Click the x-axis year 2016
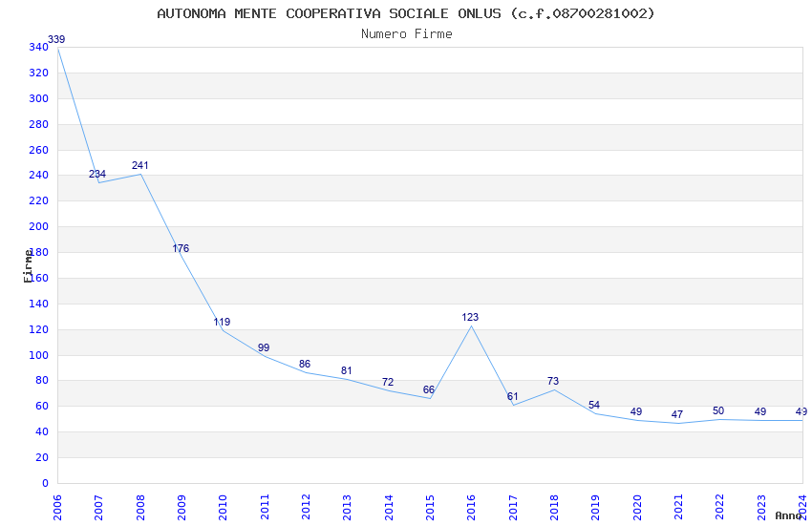 pos(472,508)
